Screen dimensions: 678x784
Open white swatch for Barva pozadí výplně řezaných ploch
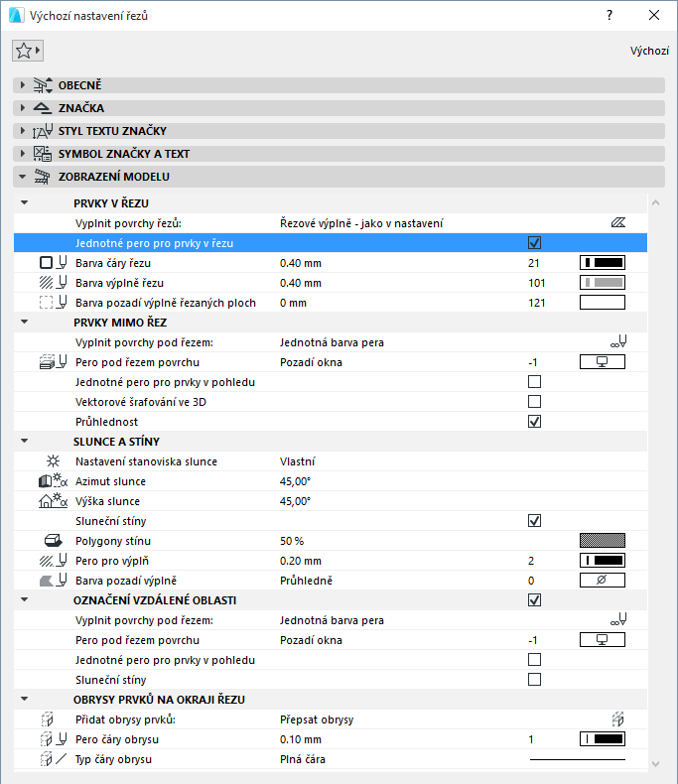tap(602, 303)
